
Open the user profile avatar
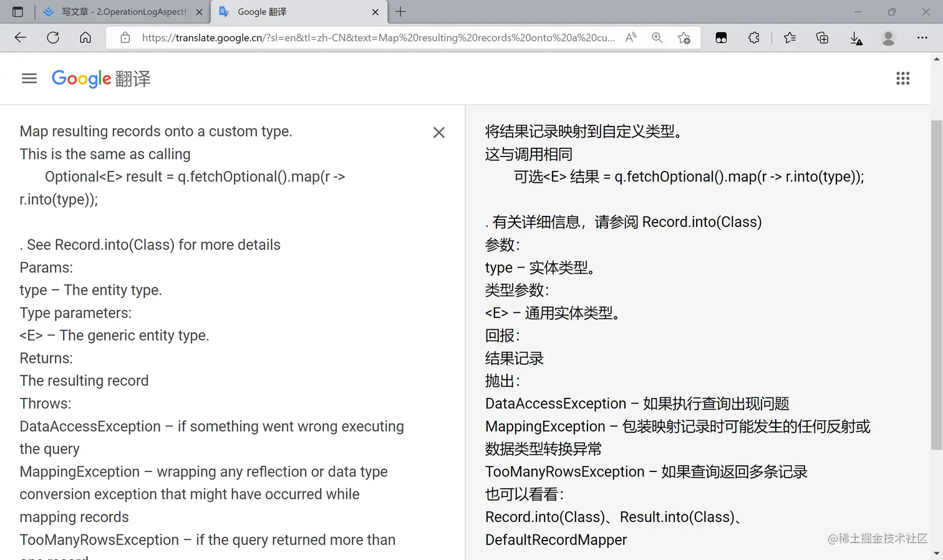(x=888, y=37)
